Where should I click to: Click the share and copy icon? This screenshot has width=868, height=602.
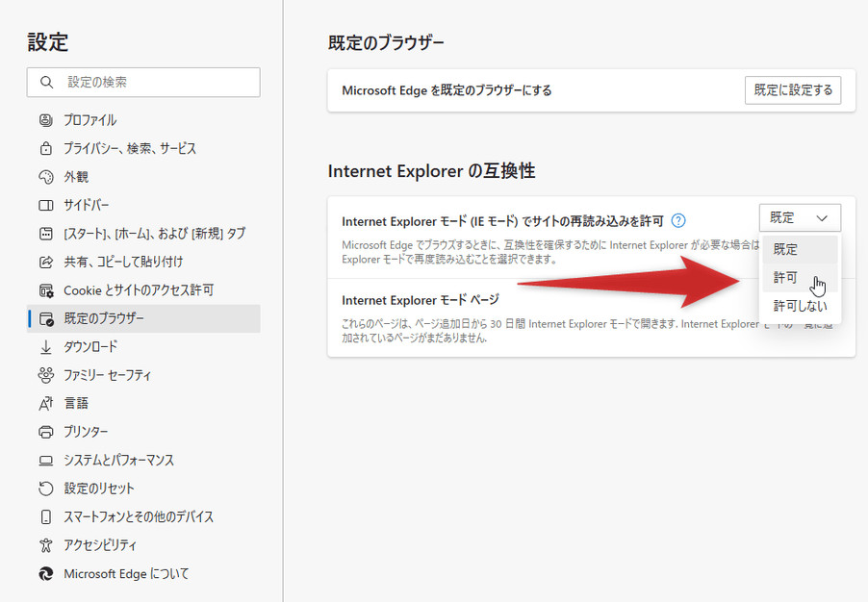[46, 262]
